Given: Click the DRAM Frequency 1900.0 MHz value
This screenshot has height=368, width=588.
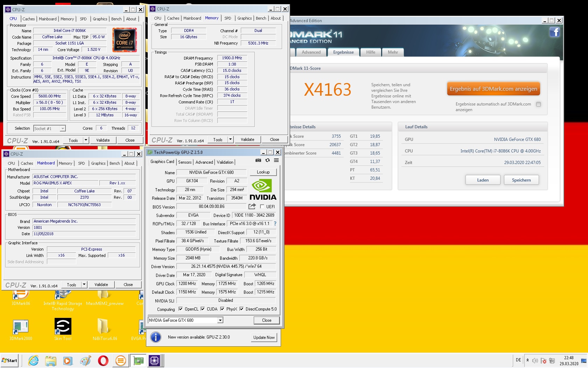Looking at the screenshot, I should tap(232, 58).
